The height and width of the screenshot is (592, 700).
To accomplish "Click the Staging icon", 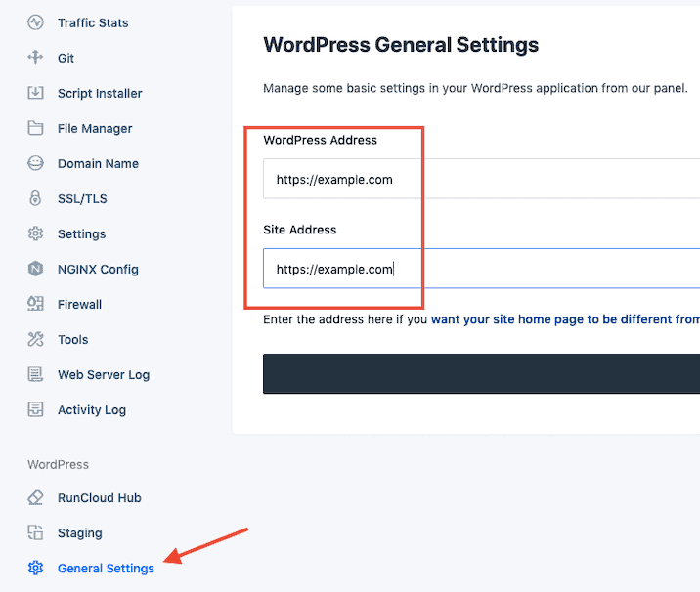I will coord(36,532).
